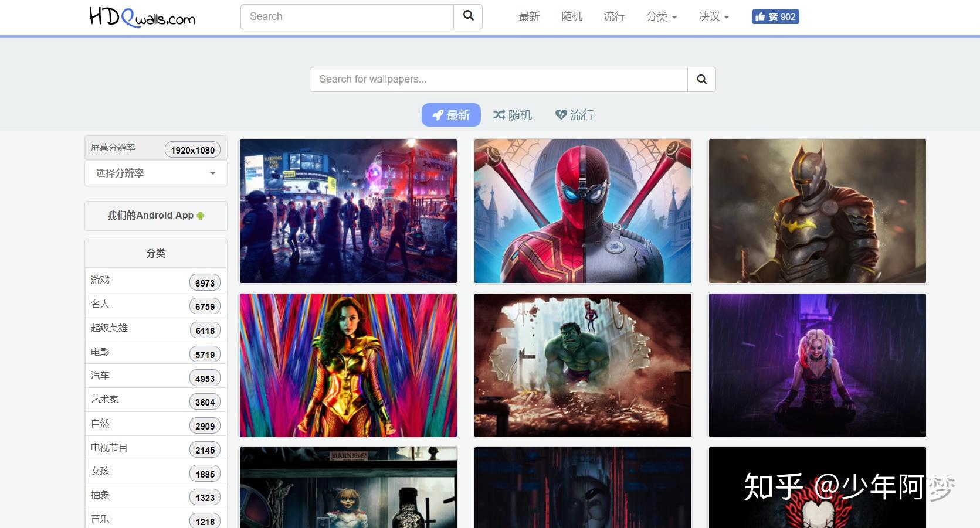980x528 pixels.
Task: Open the 电影 category
Action: [x=156, y=352]
